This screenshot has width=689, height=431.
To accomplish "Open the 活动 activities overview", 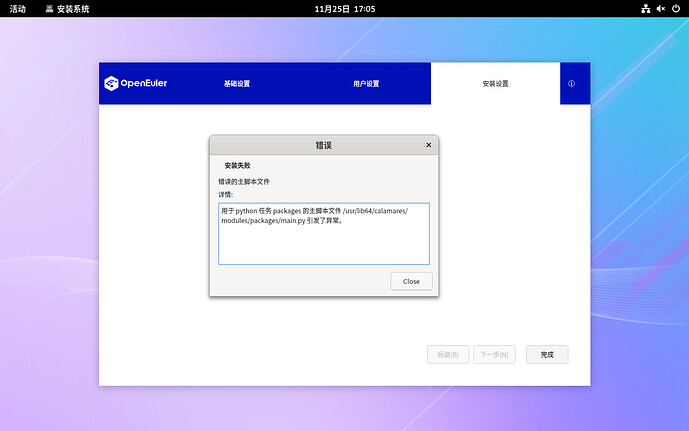I will tap(18, 9).
